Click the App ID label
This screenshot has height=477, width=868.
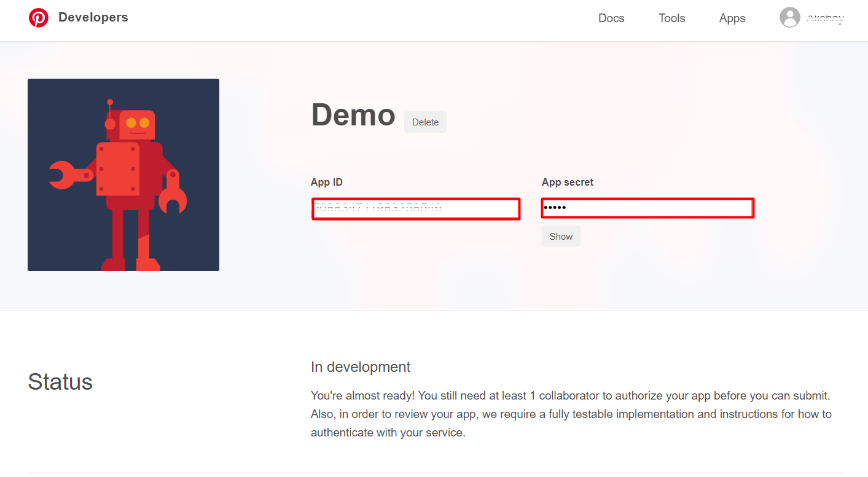[x=326, y=182]
